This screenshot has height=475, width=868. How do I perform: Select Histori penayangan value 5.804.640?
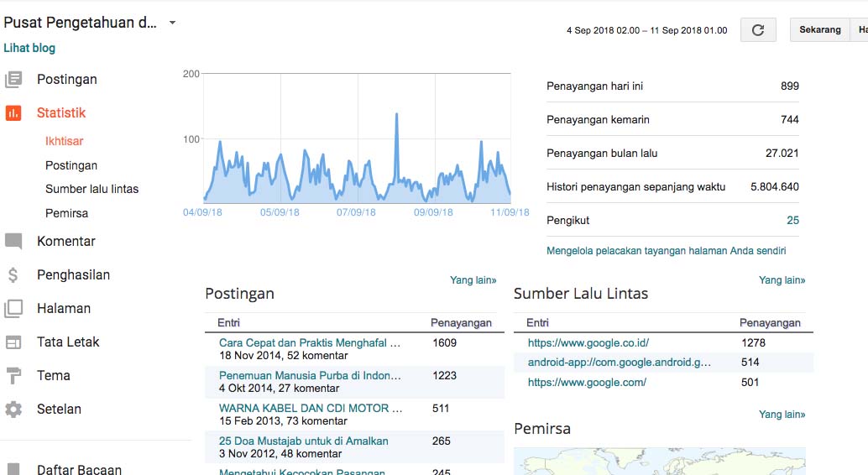[775, 186]
